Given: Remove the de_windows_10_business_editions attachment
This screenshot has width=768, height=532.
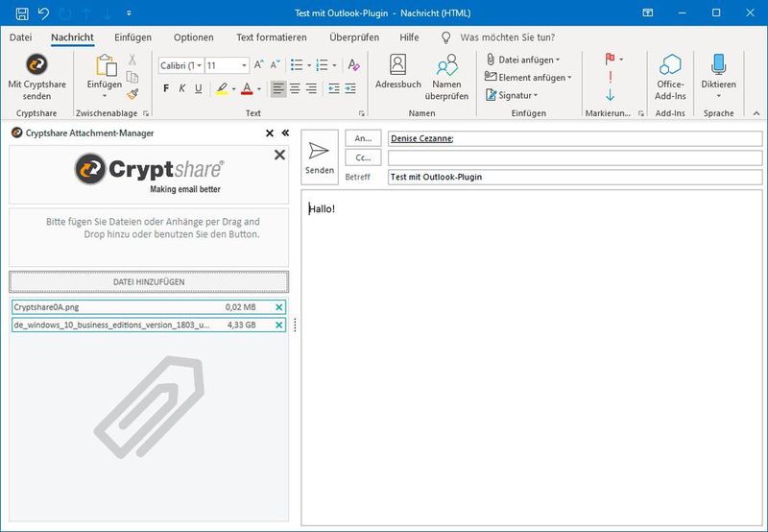Looking at the screenshot, I should click(279, 325).
